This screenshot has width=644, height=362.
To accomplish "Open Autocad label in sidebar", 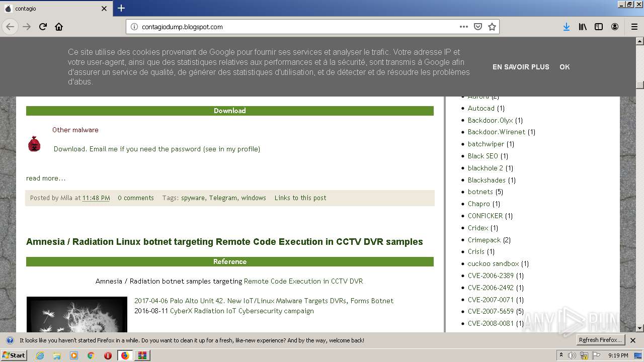I will (x=481, y=108).
